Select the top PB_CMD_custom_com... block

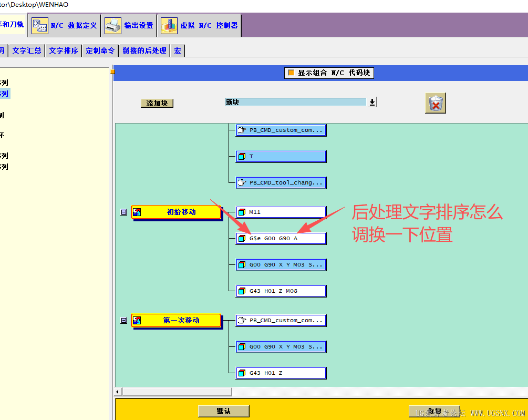pyautogui.click(x=281, y=130)
